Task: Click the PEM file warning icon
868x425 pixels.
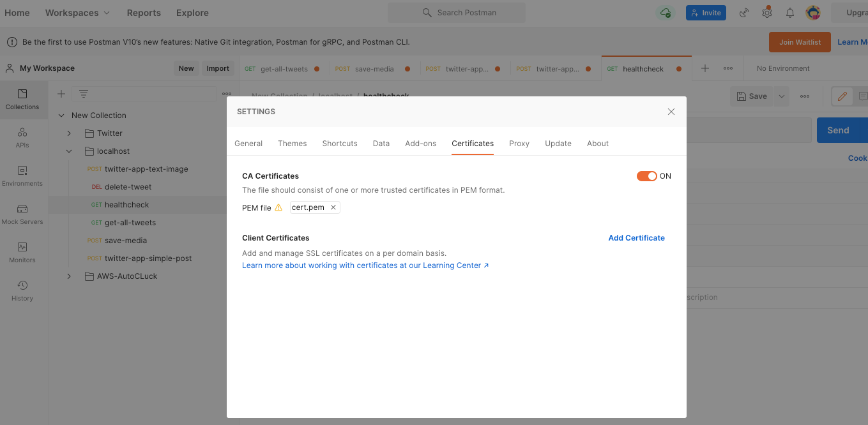Action: click(278, 207)
